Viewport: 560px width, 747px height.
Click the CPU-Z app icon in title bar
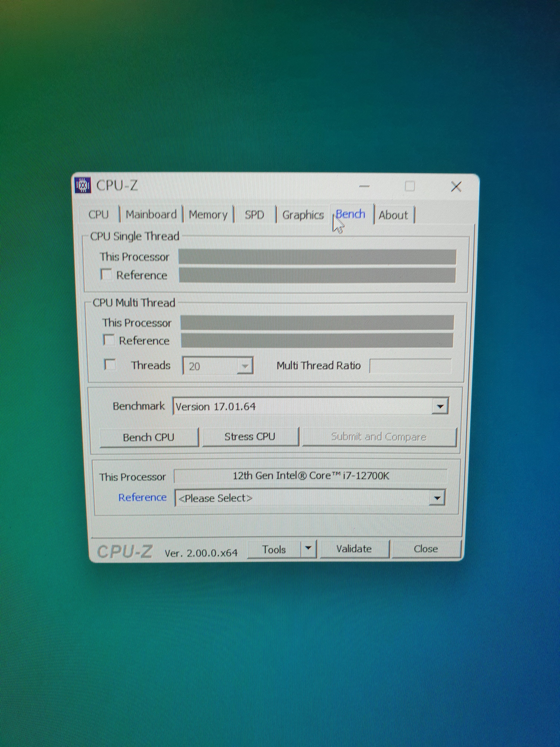(x=83, y=185)
